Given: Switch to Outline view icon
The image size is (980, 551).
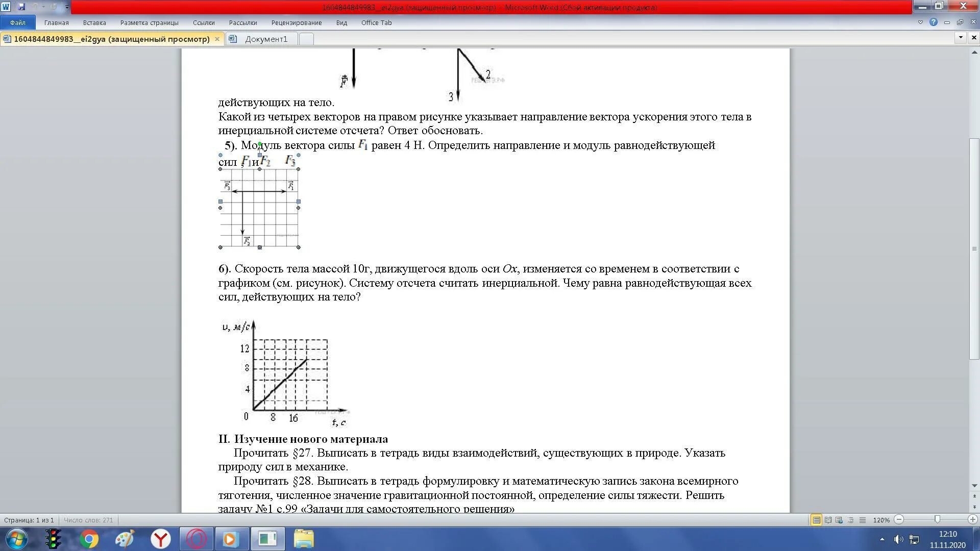Looking at the screenshot, I should pyautogui.click(x=851, y=520).
